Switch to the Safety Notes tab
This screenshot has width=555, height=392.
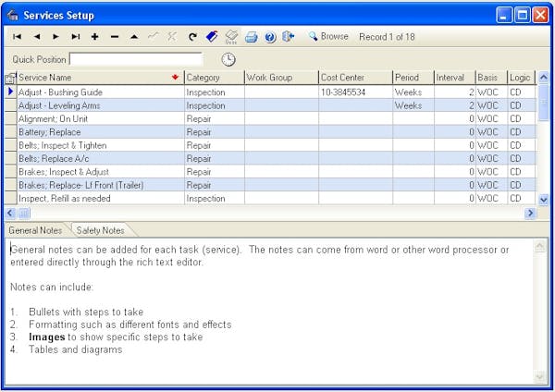tap(100, 230)
